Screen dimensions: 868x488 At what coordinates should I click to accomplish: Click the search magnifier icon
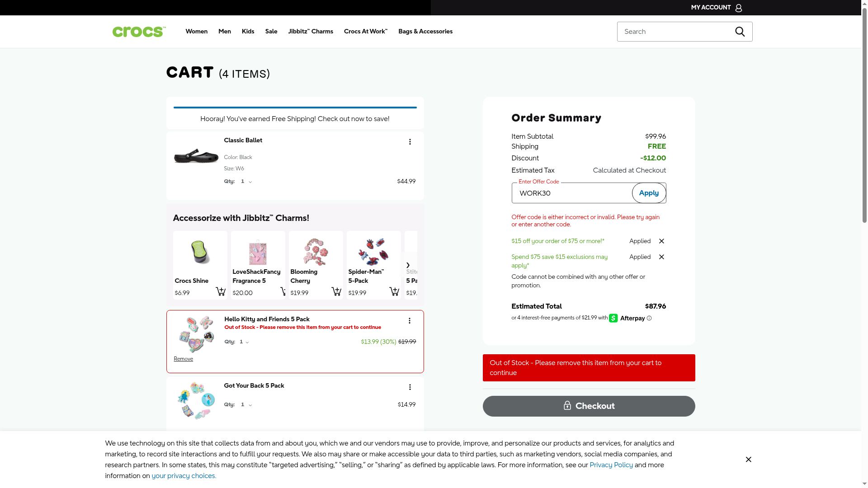(740, 32)
